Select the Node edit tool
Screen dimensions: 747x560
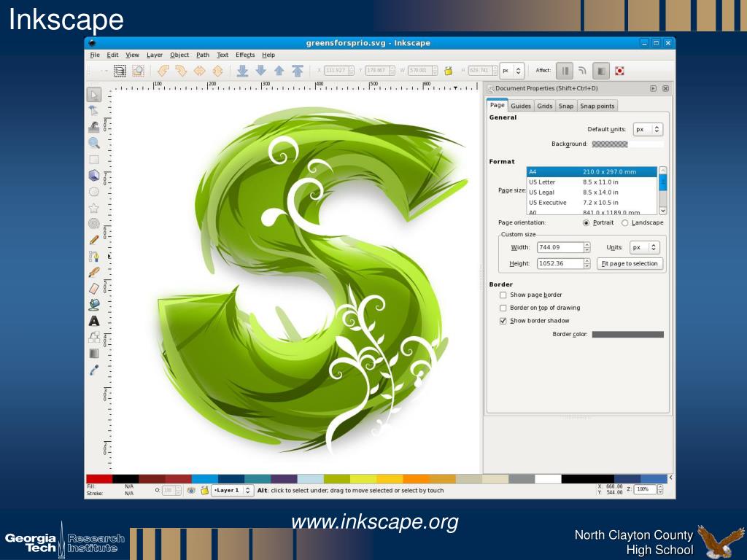click(94, 111)
